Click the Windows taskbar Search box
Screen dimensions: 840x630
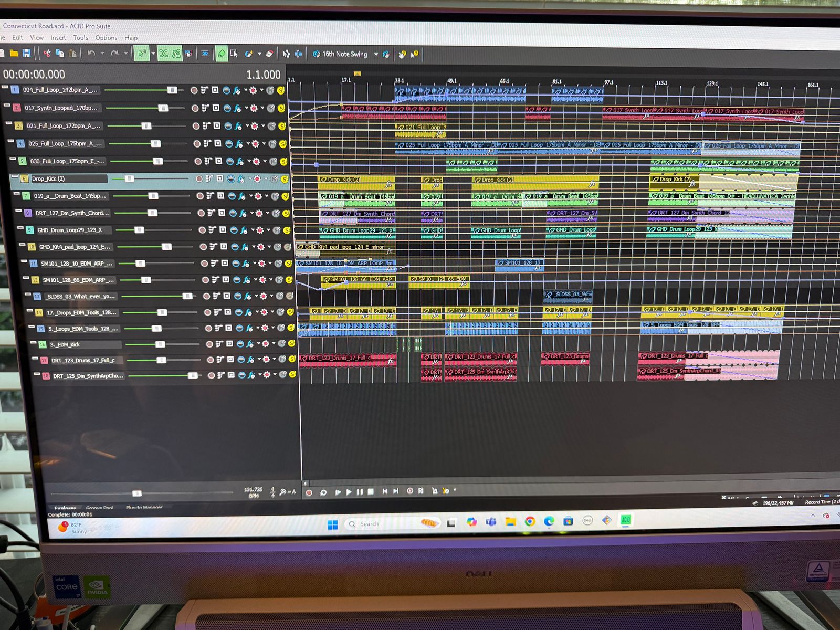point(369,524)
